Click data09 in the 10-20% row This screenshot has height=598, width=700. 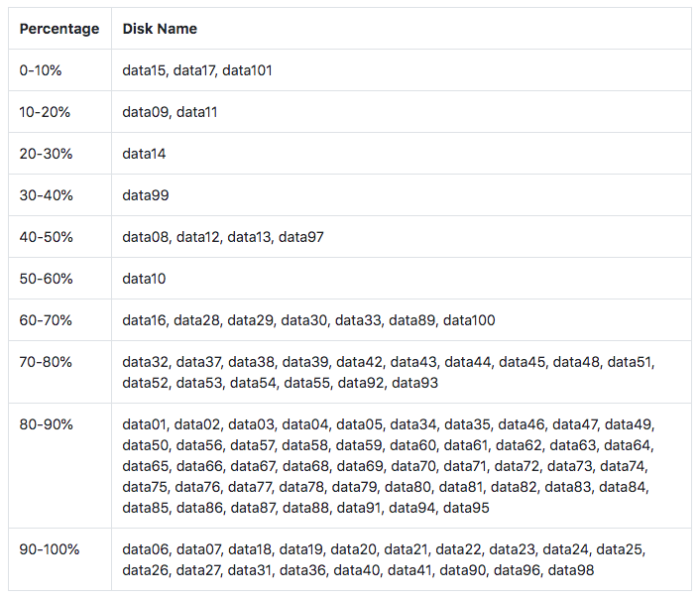click(145, 112)
